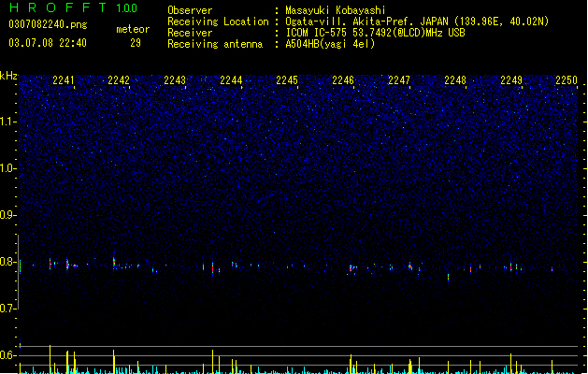Click the filename 0307082240.png
This screenshot has width=588, height=374.
tap(48, 24)
